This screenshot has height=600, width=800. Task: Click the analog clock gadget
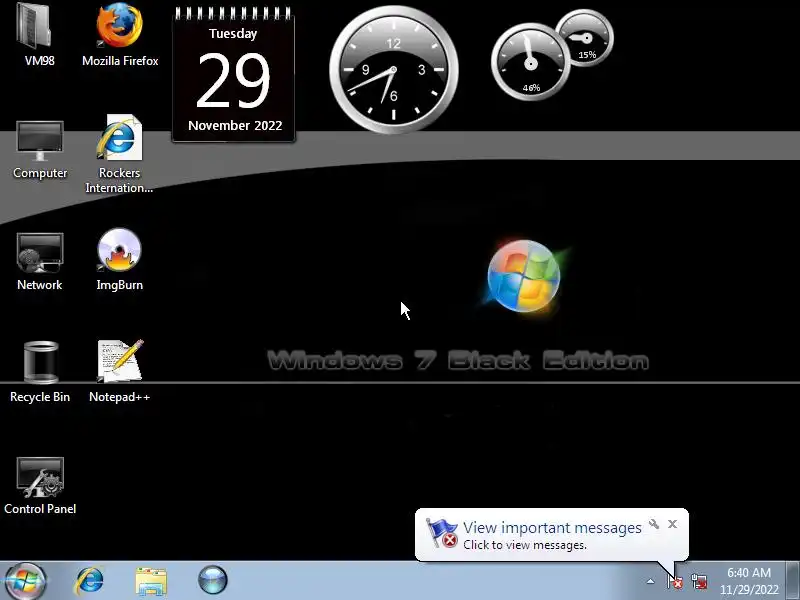(393, 70)
